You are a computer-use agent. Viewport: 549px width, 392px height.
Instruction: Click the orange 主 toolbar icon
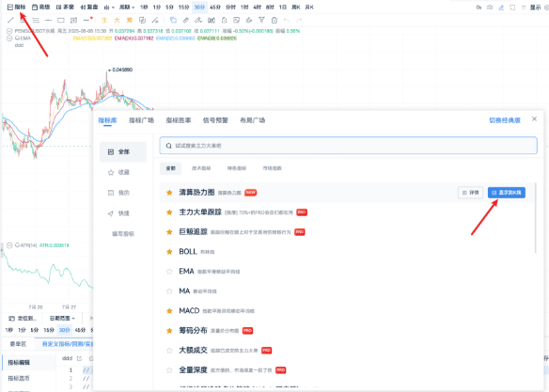pyautogui.click(x=104, y=21)
